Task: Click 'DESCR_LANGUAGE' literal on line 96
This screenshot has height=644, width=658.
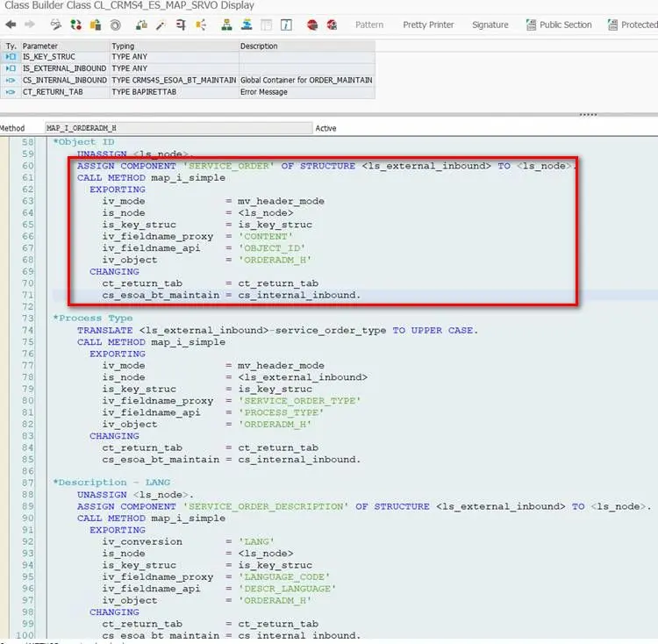Action: tap(287, 589)
